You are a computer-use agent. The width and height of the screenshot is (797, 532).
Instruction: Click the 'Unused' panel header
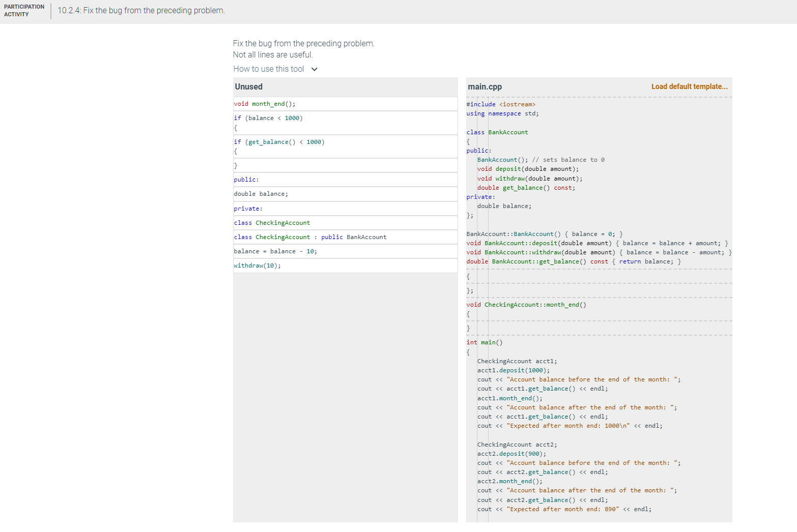(249, 87)
